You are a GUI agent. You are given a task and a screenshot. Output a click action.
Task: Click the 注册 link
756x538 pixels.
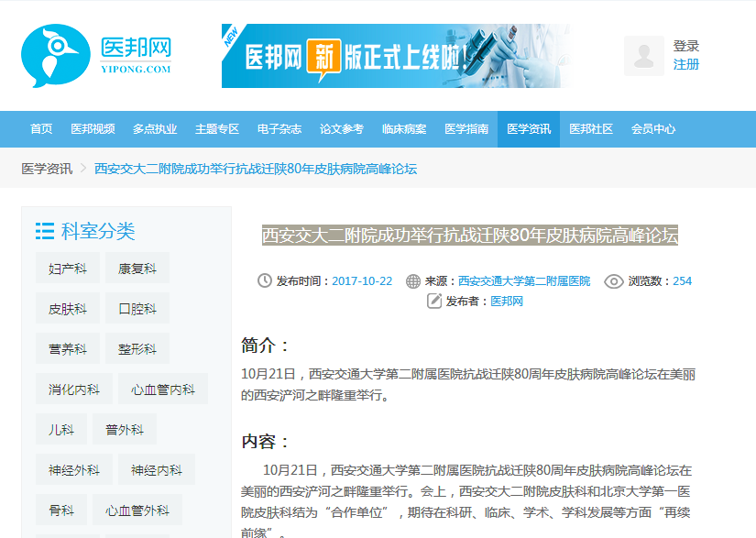(686, 64)
